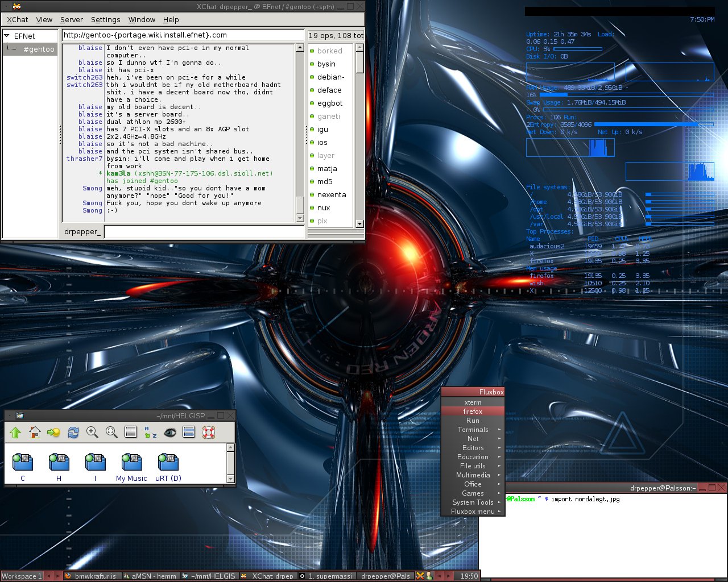Click the lifebuoy help icon

[x=209, y=433]
